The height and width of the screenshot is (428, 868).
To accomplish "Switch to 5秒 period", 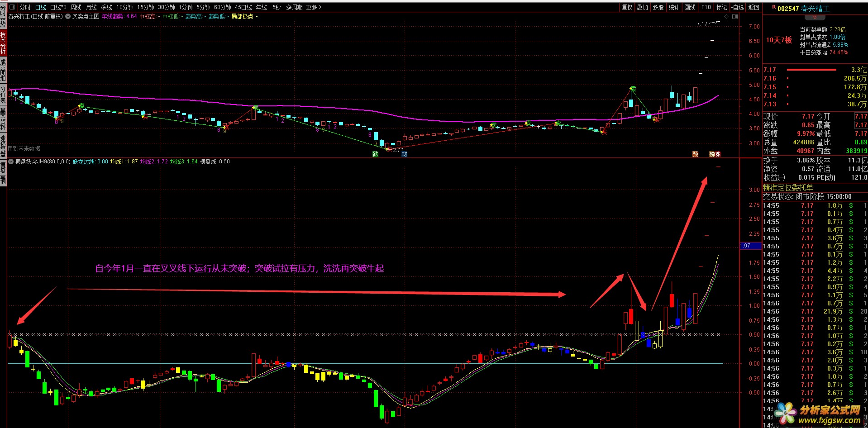I will (x=277, y=7).
